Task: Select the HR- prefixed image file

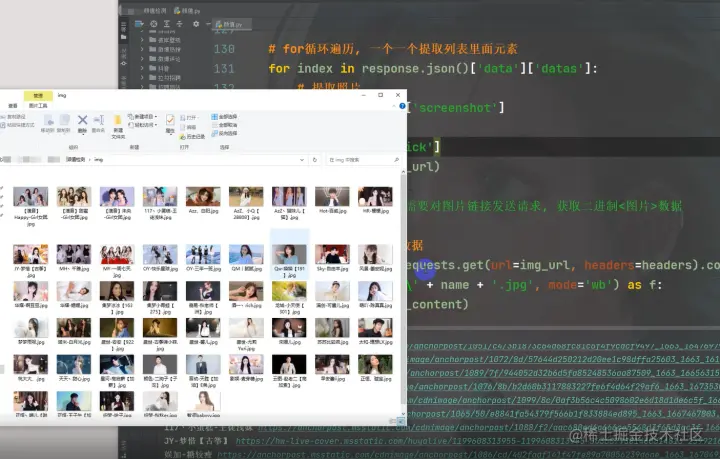Action: click(375, 200)
